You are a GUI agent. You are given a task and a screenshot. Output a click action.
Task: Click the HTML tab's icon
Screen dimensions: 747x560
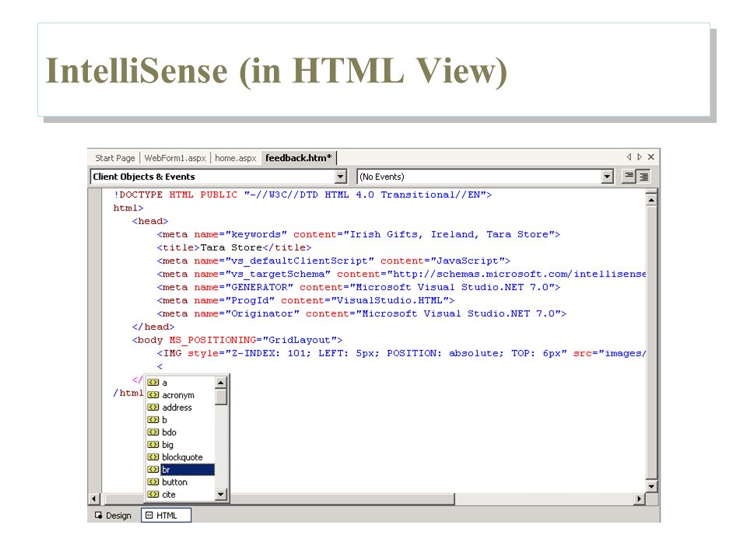149,515
